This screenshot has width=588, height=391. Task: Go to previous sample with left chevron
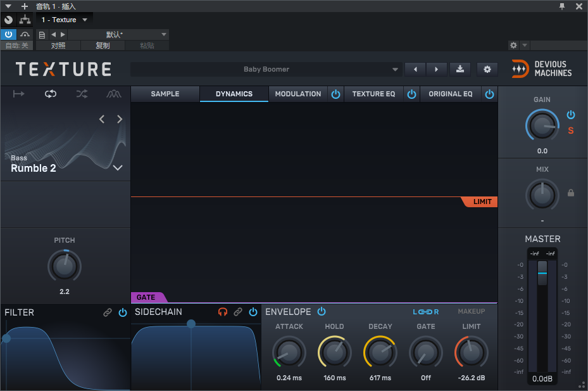102,119
